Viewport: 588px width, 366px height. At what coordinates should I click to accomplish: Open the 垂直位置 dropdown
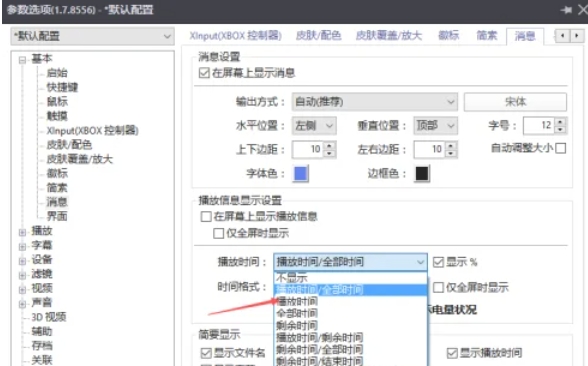coord(435,126)
